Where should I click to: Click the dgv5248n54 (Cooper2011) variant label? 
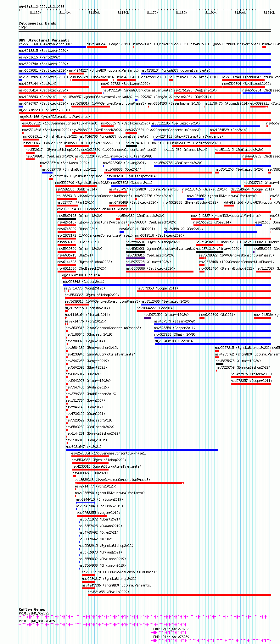108,44
